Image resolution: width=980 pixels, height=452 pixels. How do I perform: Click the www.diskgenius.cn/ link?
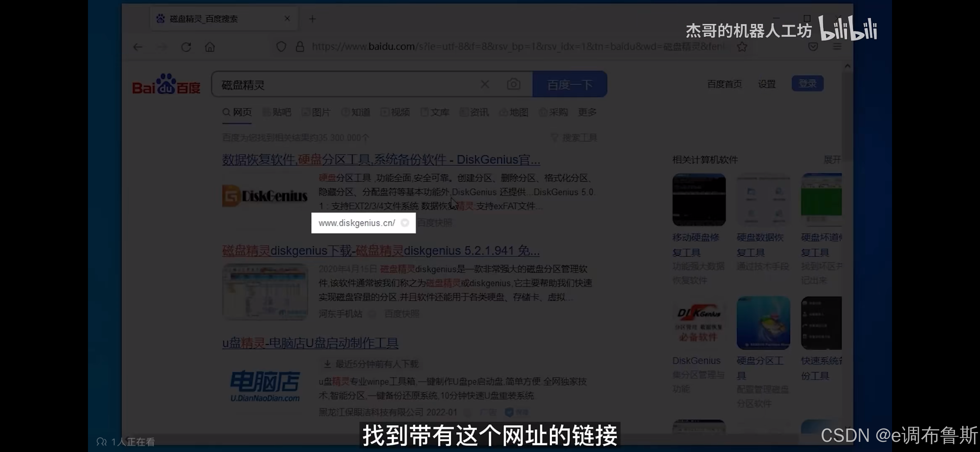click(x=357, y=223)
